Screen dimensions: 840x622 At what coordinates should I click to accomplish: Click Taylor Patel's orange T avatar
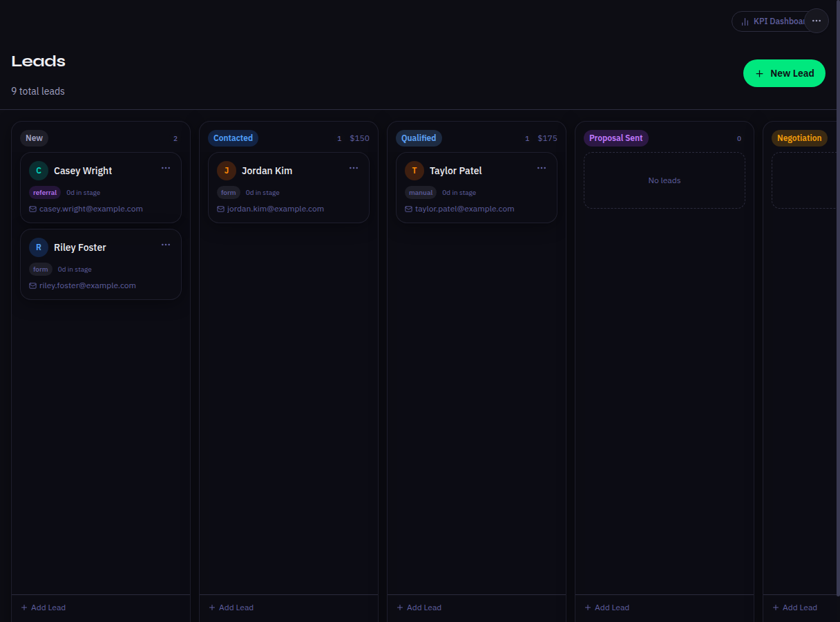point(414,171)
